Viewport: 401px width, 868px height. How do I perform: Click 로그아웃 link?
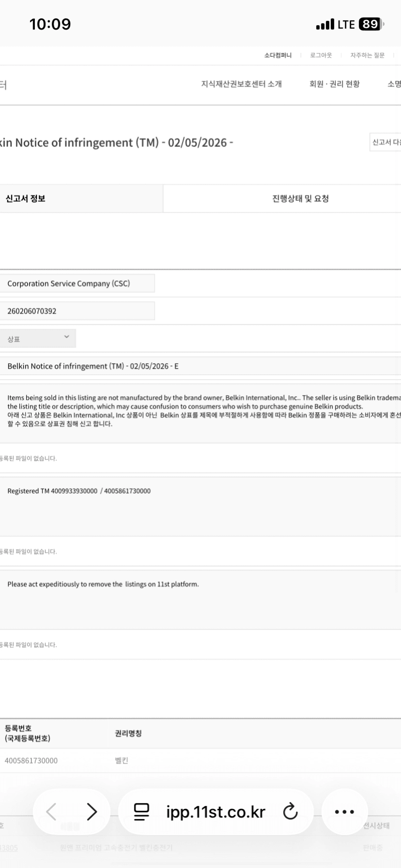(321, 55)
